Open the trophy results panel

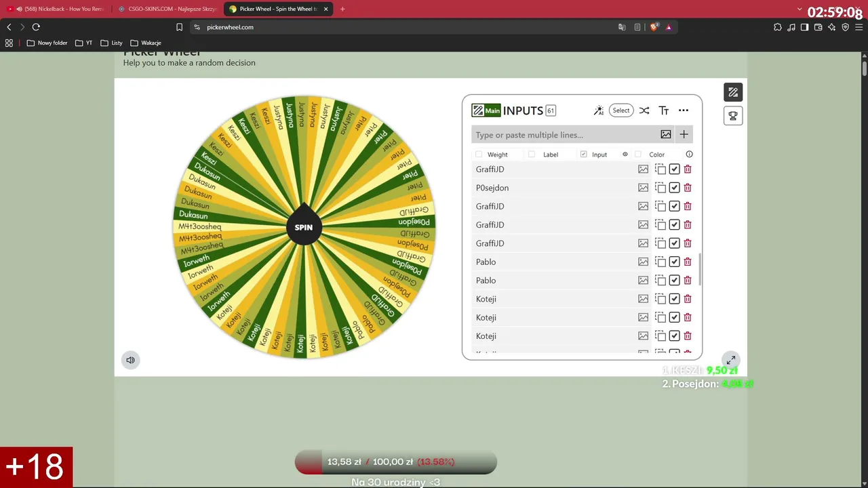point(733,116)
